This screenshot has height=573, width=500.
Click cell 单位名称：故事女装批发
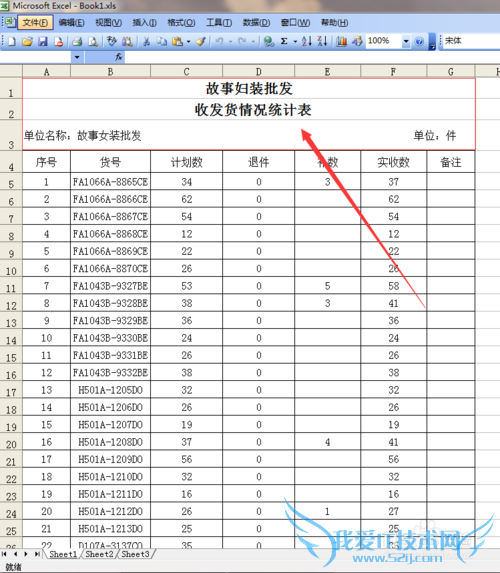click(x=83, y=136)
